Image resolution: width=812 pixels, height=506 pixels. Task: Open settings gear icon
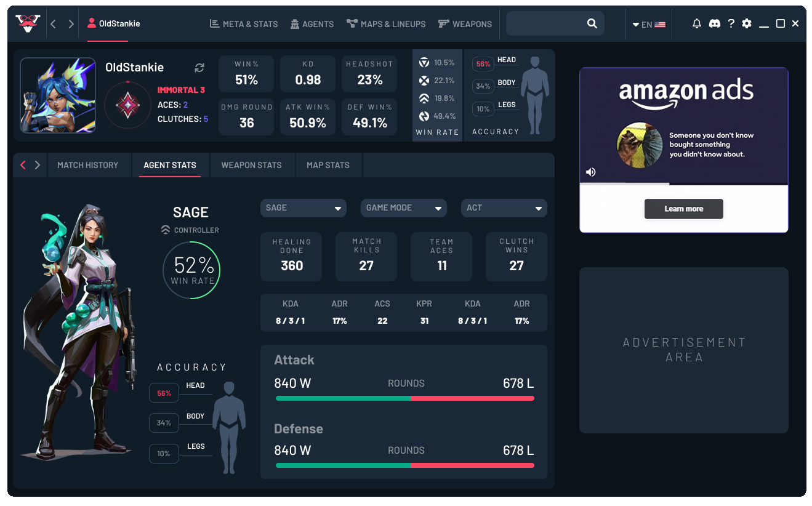tap(747, 24)
